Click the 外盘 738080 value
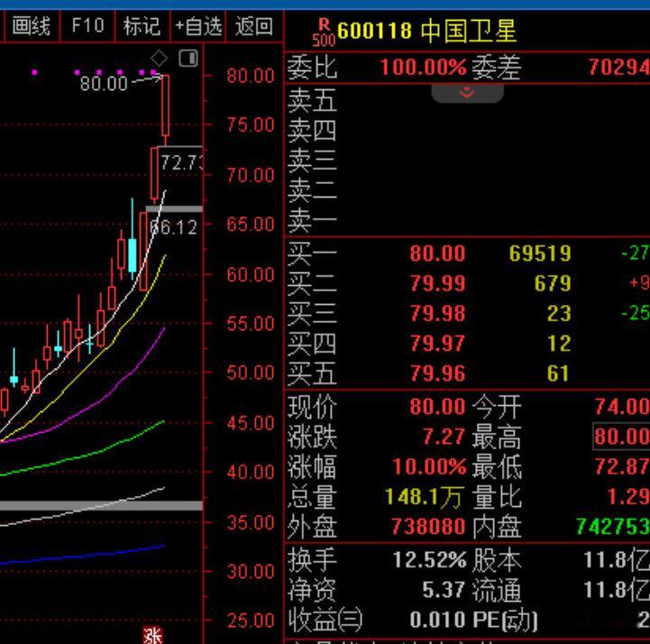This screenshot has height=644, width=650. coord(428,527)
